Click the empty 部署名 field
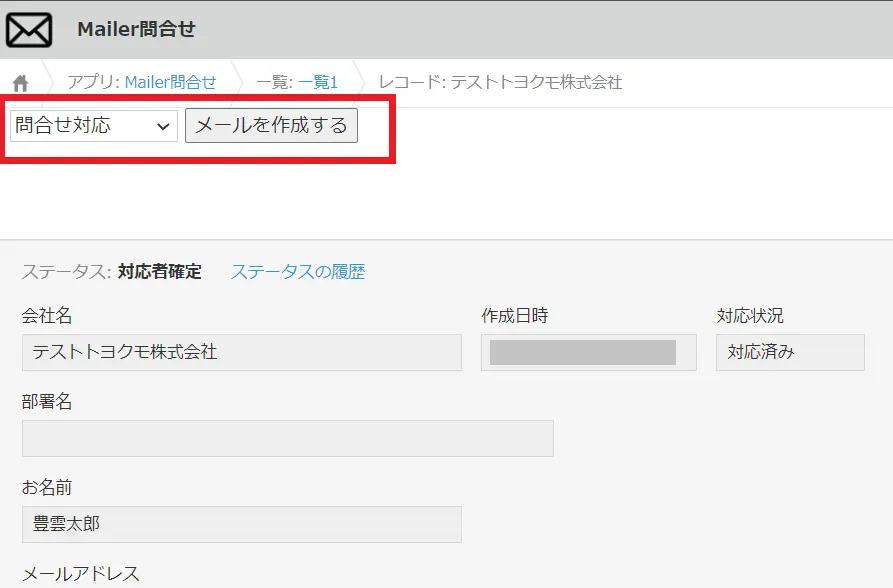 (x=288, y=438)
